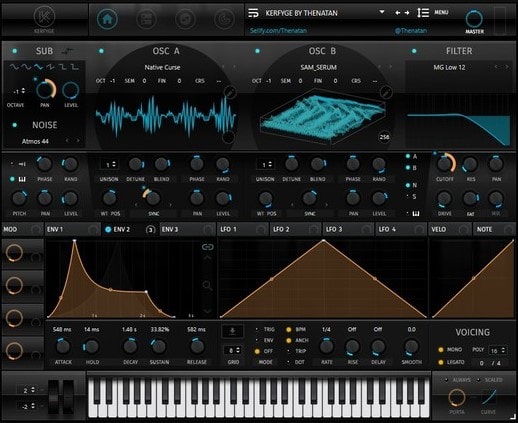Switch to ENV 3 tab
518x423 pixels.
coord(187,229)
